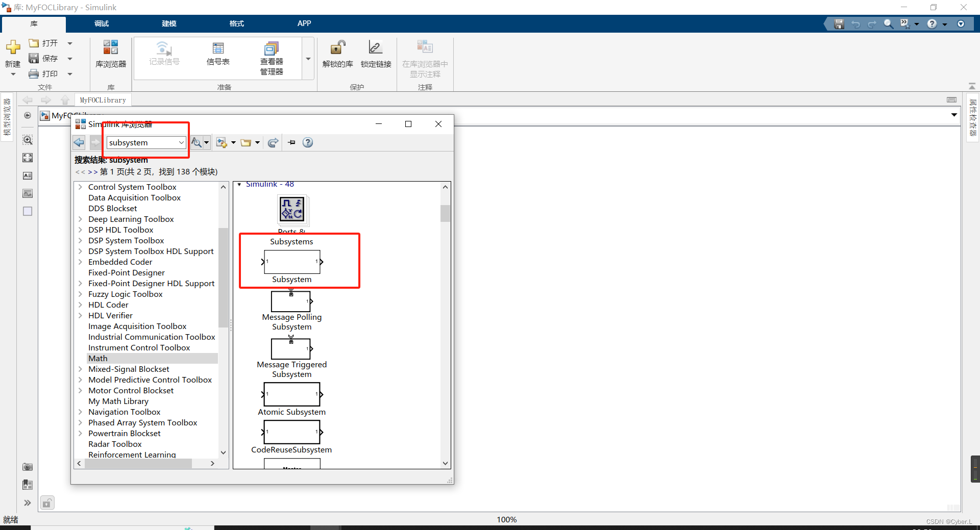Screen dimensions: 980x530
Task: Select Embedded Coder in the tree
Action: (120, 262)
